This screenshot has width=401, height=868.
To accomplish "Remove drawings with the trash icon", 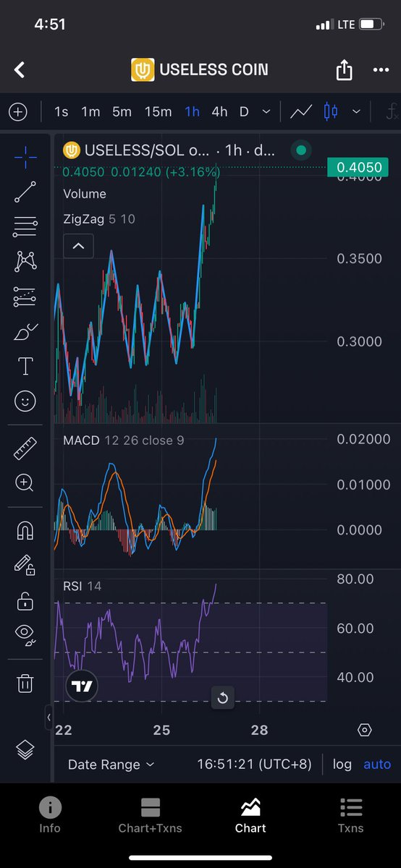I will click(25, 682).
